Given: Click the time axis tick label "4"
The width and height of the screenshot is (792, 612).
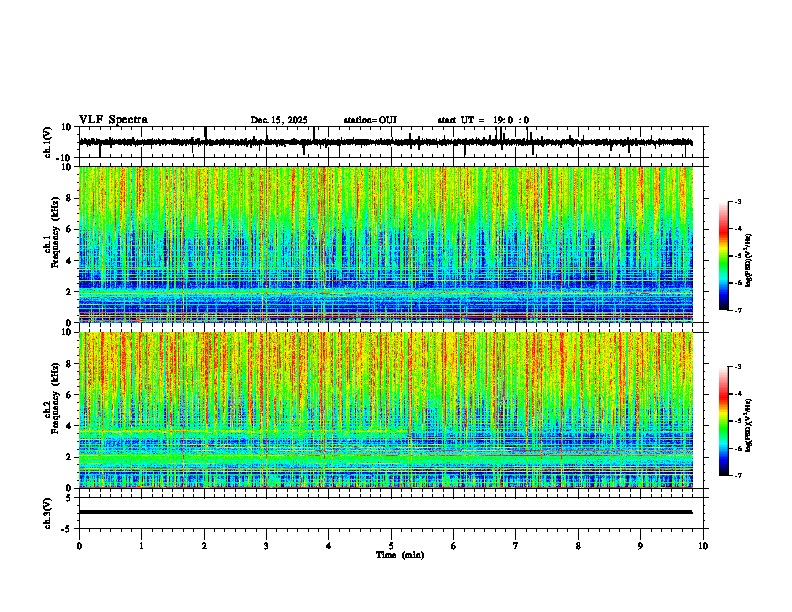Looking at the screenshot, I should tap(329, 546).
